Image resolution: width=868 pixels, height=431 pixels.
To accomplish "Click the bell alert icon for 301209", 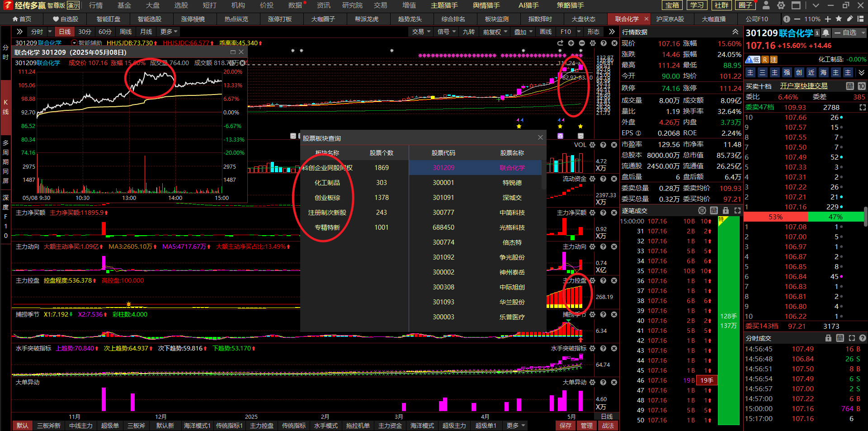I will point(826,33).
